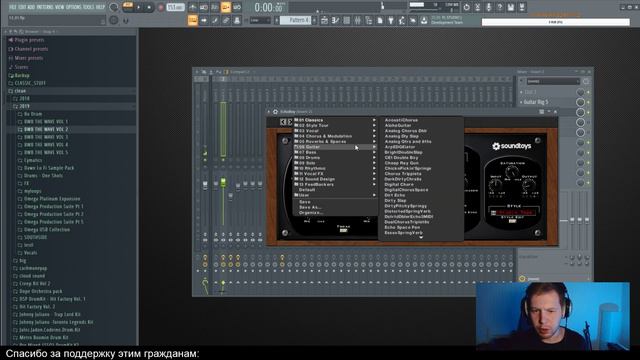Collapse the 2019 folder in browser
Screen dimensions: 640x360
click(x=24, y=106)
